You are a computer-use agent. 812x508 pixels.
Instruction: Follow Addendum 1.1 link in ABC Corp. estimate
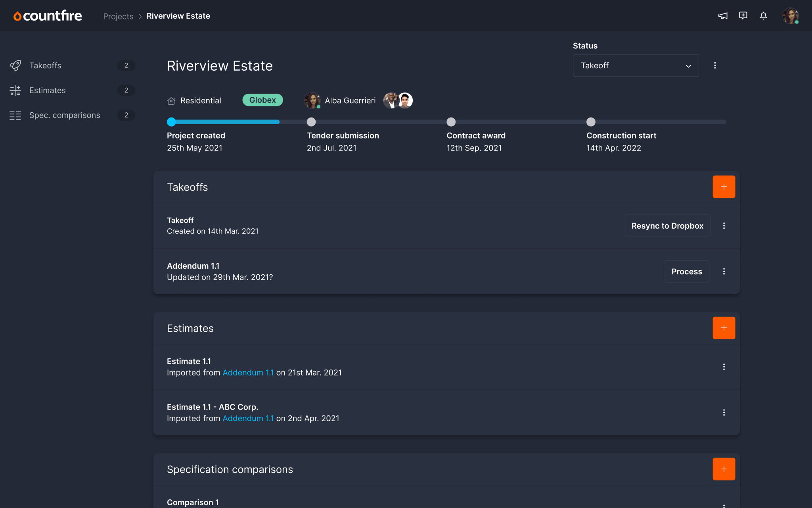click(x=248, y=418)
